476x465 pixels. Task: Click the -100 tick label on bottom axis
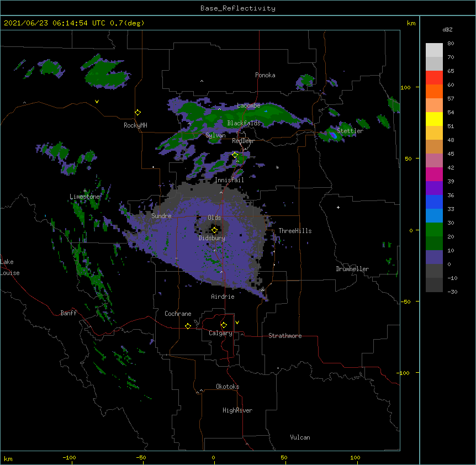[x=69, y=457]
